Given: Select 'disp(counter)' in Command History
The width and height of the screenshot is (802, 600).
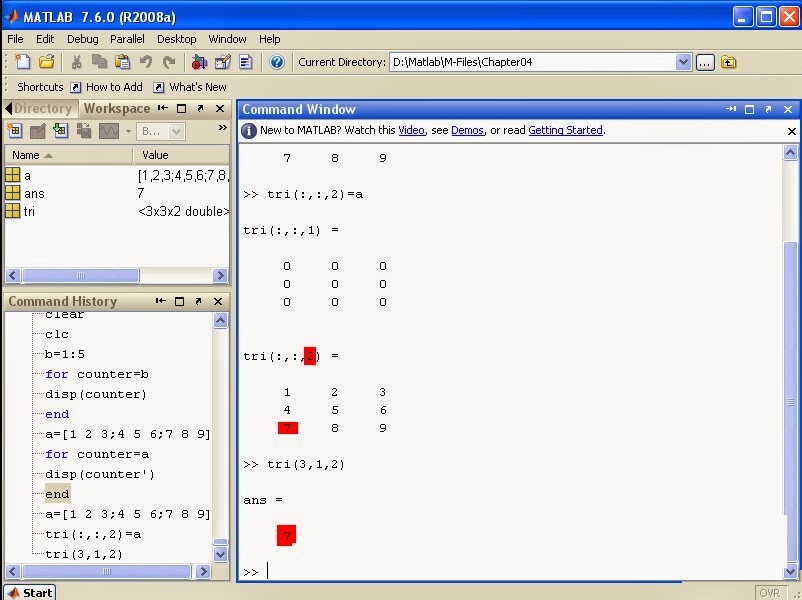Looking at the screenshot, I should [x=96, y=394].
